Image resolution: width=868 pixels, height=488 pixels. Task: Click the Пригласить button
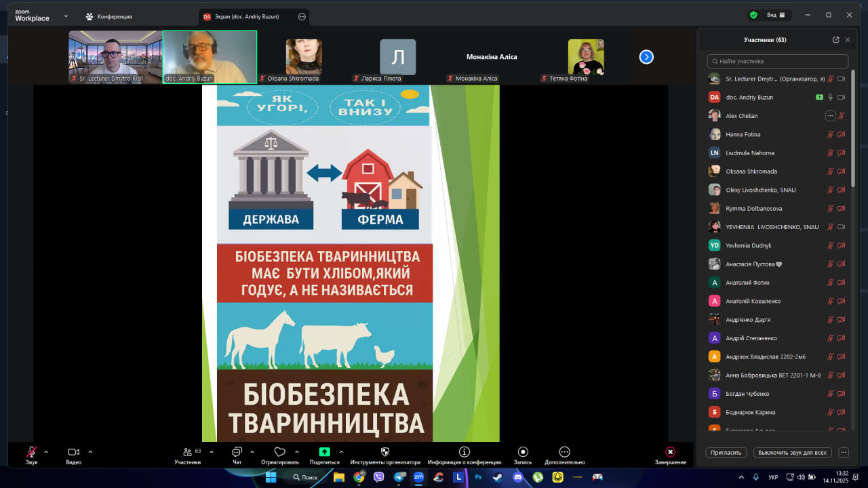coord(726,453)
